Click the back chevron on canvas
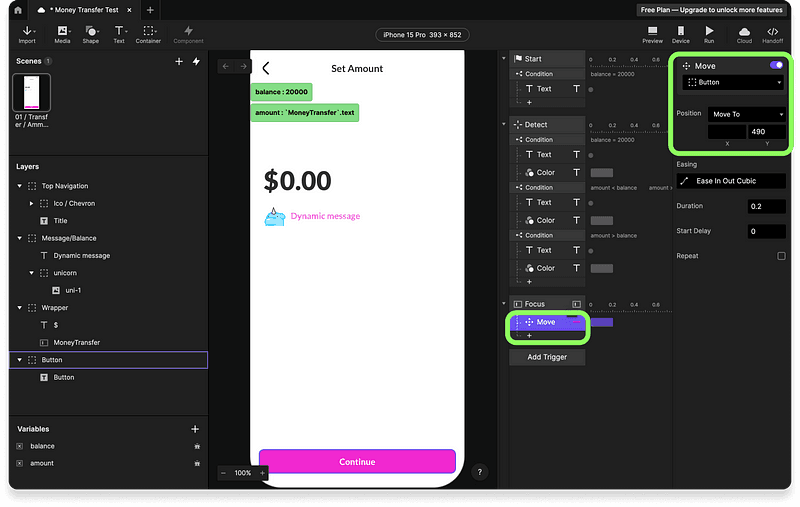 coord(266,68)
